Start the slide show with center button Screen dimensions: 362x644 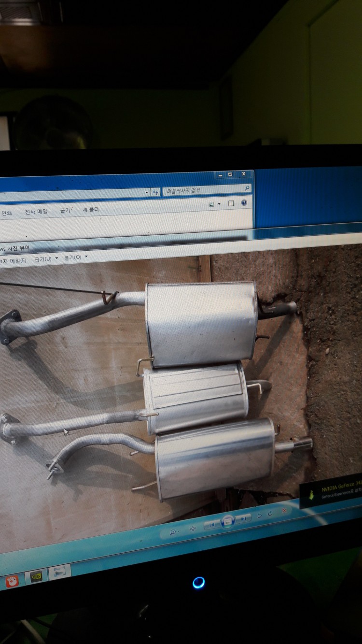(x=228, y=521)
